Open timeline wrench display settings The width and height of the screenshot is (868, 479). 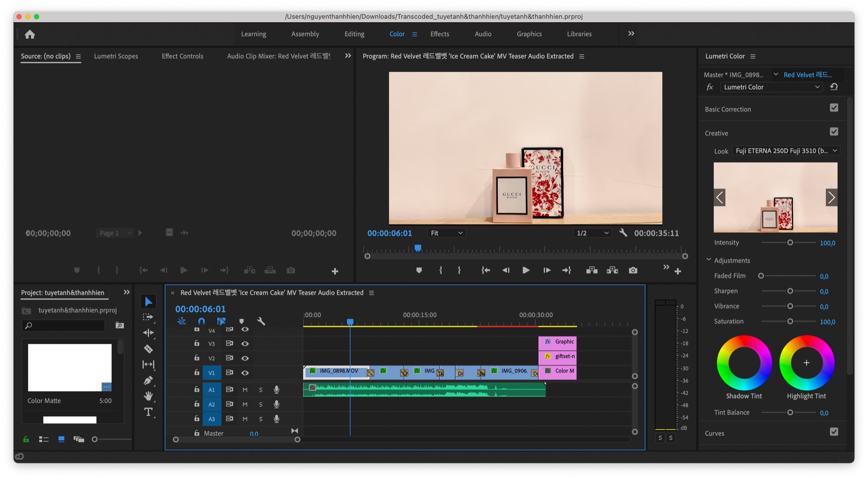click(261, 321)
